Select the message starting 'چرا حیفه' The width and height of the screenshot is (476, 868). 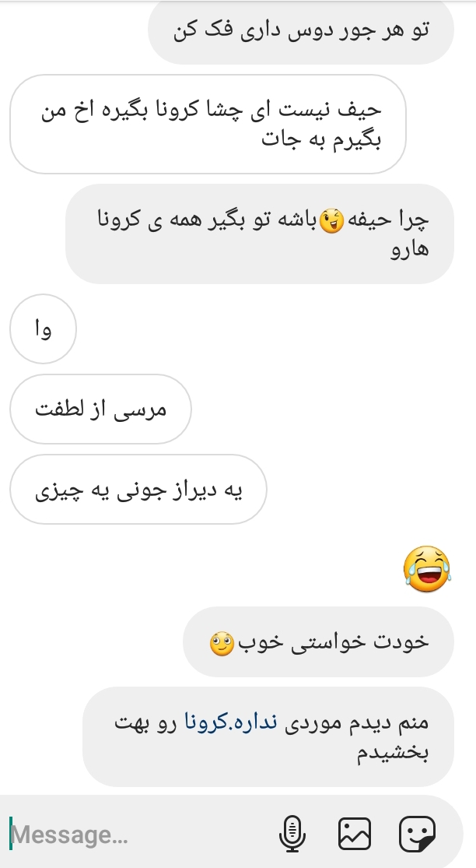click(260, 234)
